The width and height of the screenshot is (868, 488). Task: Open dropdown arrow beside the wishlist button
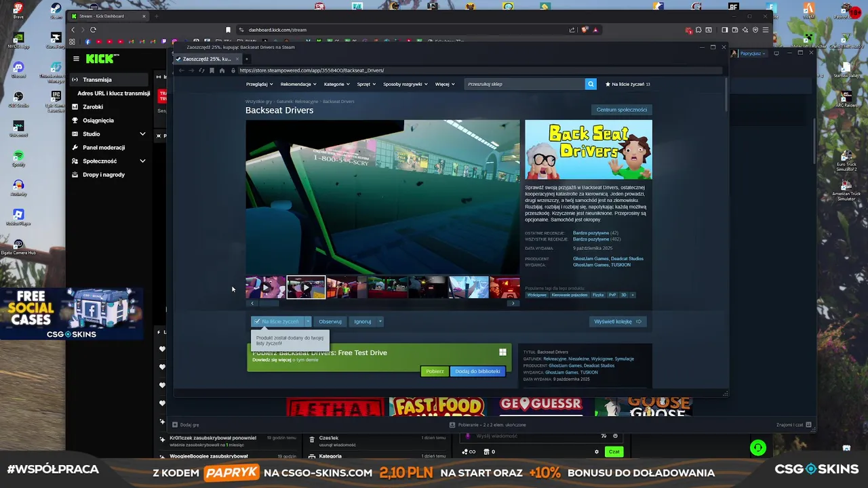click(308, 321)
